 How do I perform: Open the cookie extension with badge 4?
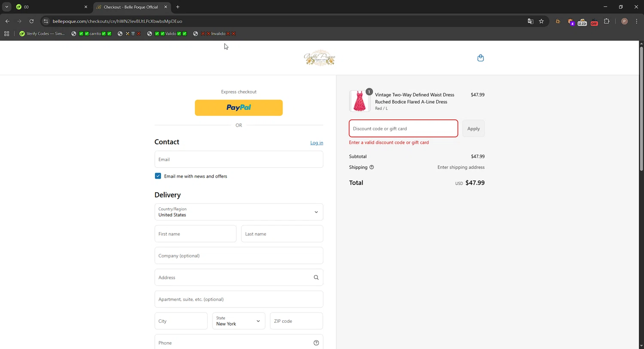coord(570,22)
